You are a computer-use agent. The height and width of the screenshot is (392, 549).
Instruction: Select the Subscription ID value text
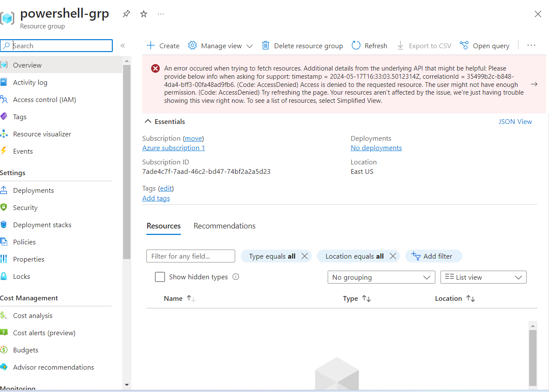coord(206,172)
